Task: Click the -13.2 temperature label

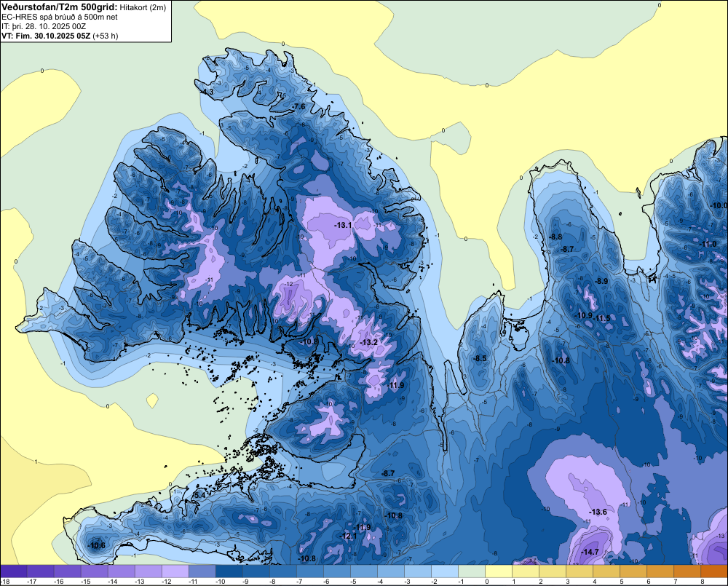Action: point(369,342)
